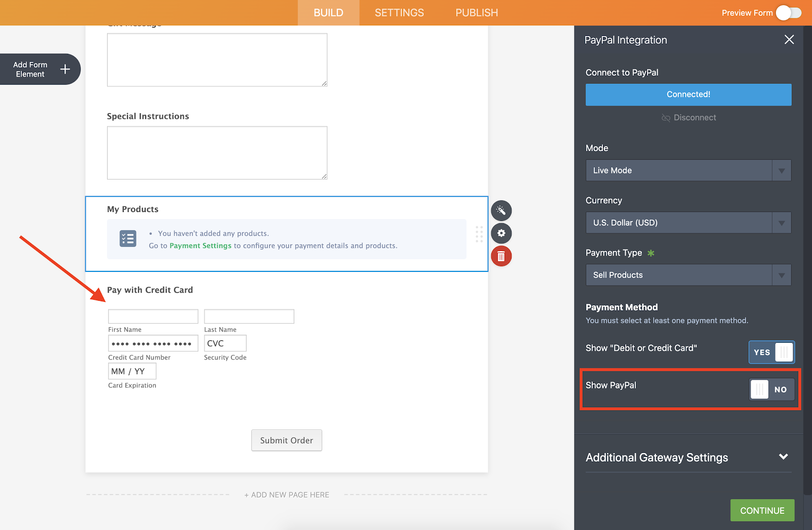Click the drag handle dots beside My Products
This screenshot has width=812, height=530.
(x=479, y=234)
